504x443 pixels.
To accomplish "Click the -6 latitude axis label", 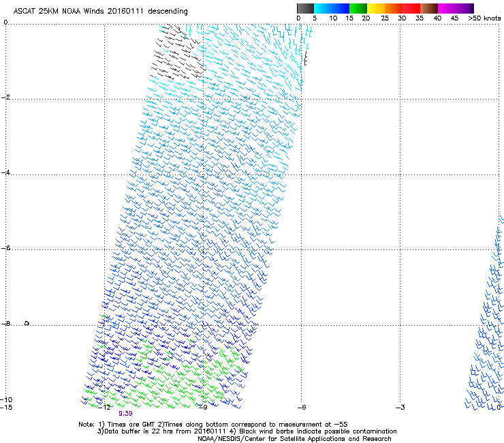I will click(x=5, y=248).
